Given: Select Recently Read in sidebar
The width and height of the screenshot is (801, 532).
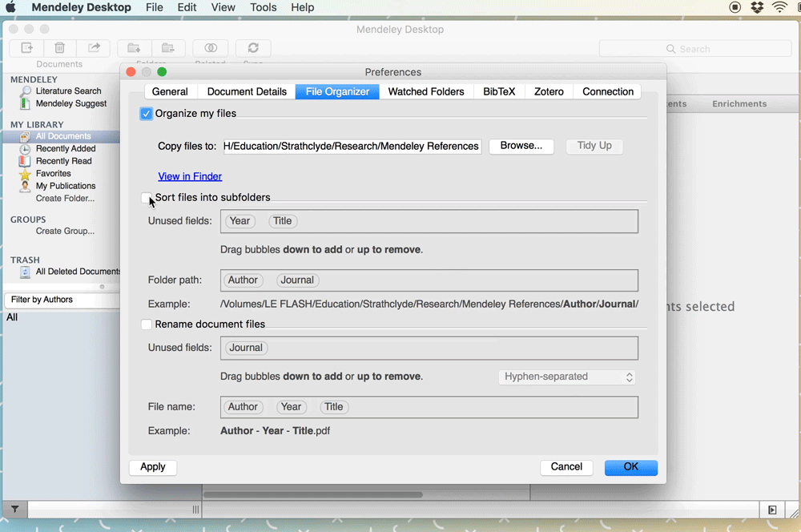Looking at the screenshot, I should coord(63,161).
